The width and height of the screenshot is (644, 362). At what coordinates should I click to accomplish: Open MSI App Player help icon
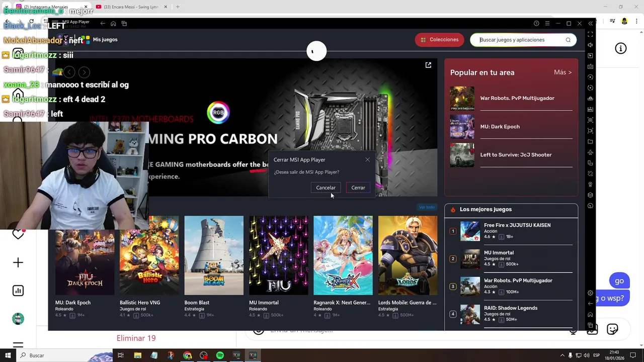tap(536, 24)
